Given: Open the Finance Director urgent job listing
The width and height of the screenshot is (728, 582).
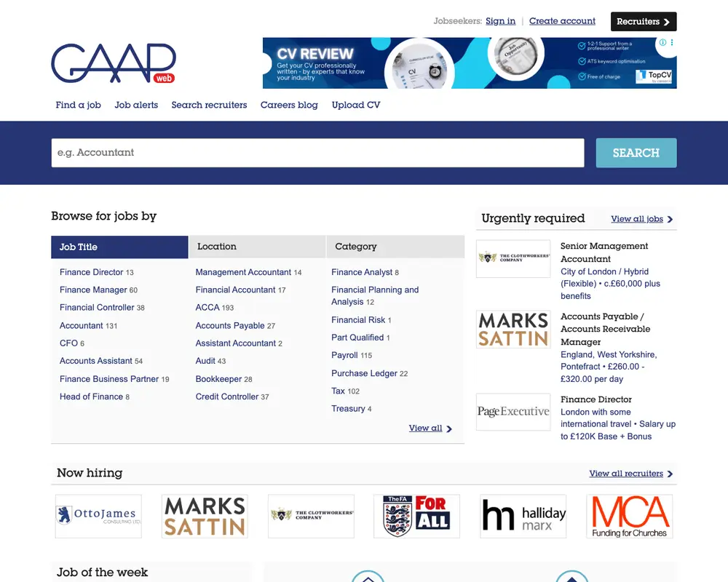Looking at the screenshot, I should (596, 399).
